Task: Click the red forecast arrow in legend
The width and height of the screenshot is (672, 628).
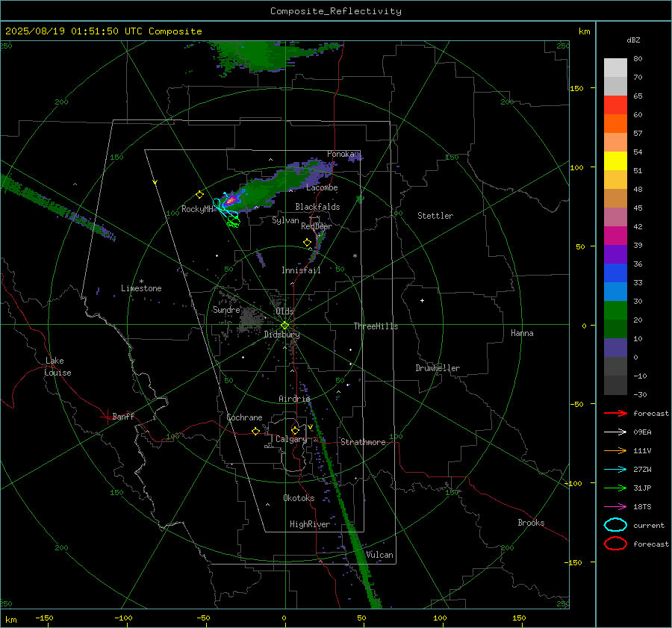Action: pos(615,413)
